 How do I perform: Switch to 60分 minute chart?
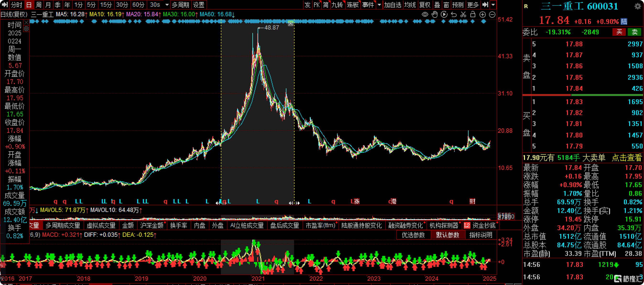[x=138, y=5]
